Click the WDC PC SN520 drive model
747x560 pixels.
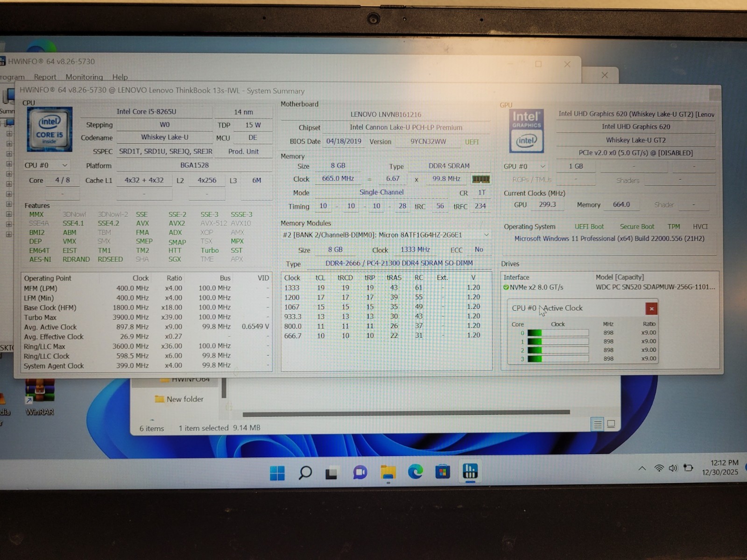click(x=655, y=287)
